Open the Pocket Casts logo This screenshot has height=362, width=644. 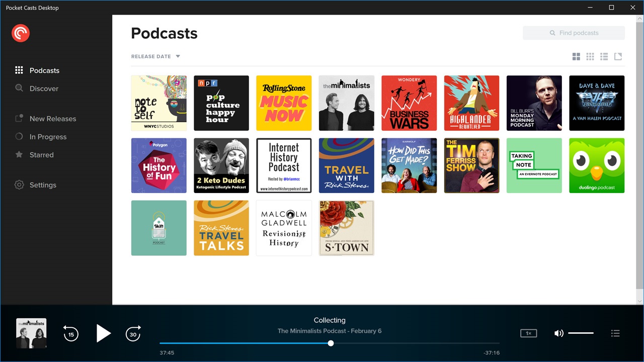(20, 33)
